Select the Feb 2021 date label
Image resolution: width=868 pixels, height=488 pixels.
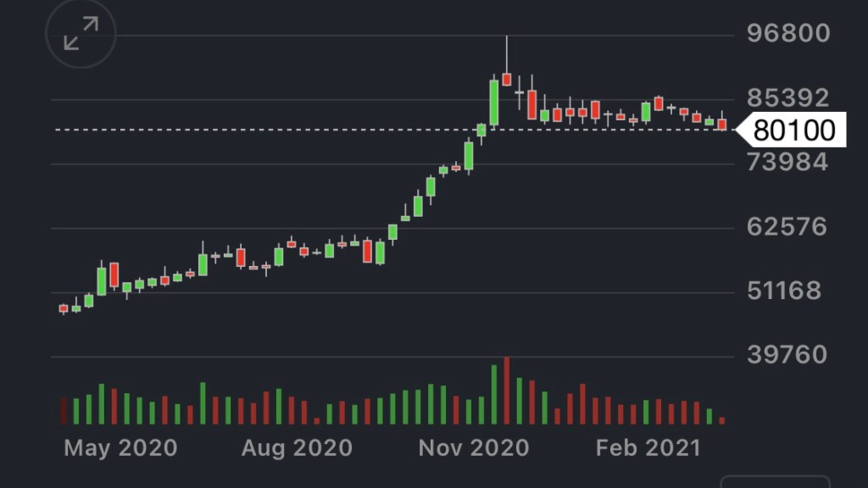648,447
